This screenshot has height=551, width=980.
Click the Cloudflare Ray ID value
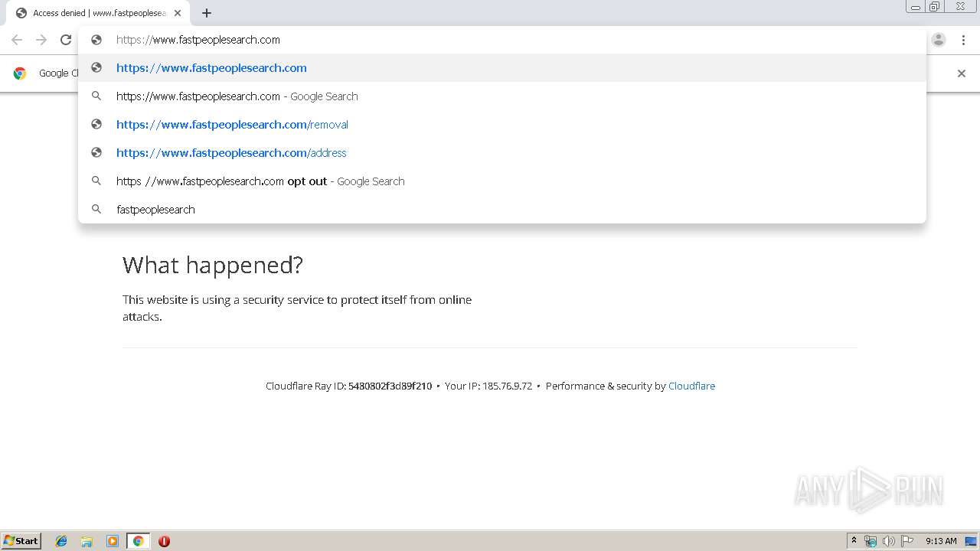(390, 386)
